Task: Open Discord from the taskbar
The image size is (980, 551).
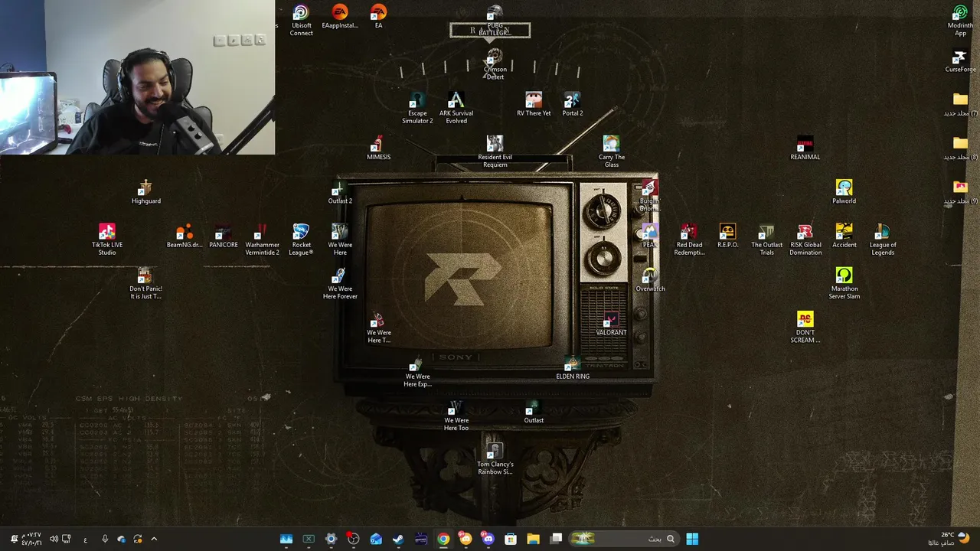Action: [x=488, y=539]
